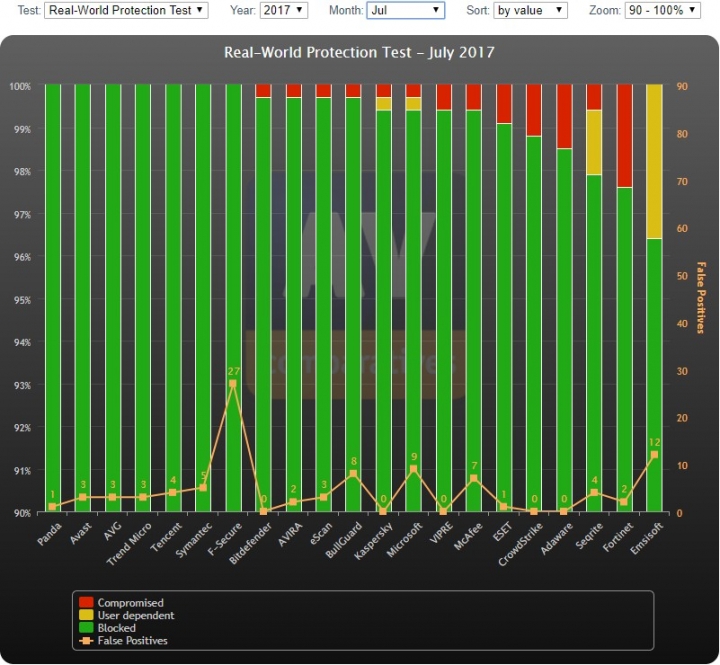Click the green Blocked legend swatch
The height and width of the screenshot is (665, 720).
(x=86, y=628)
